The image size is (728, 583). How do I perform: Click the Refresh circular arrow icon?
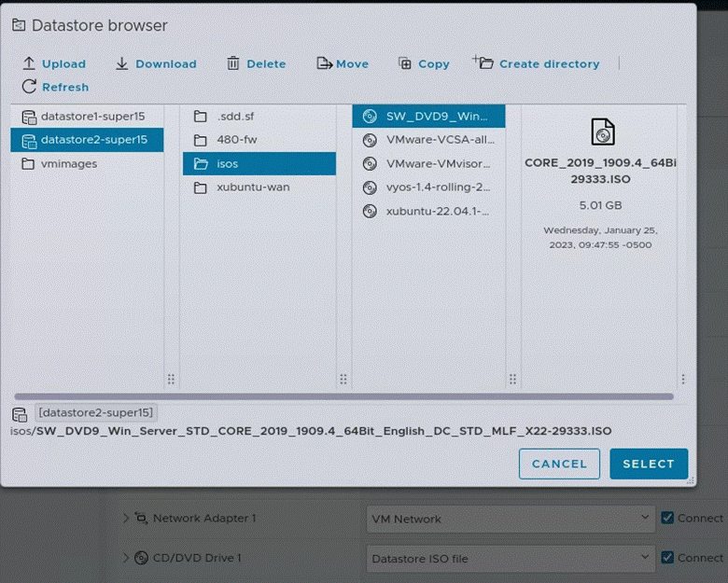(29, 87)
